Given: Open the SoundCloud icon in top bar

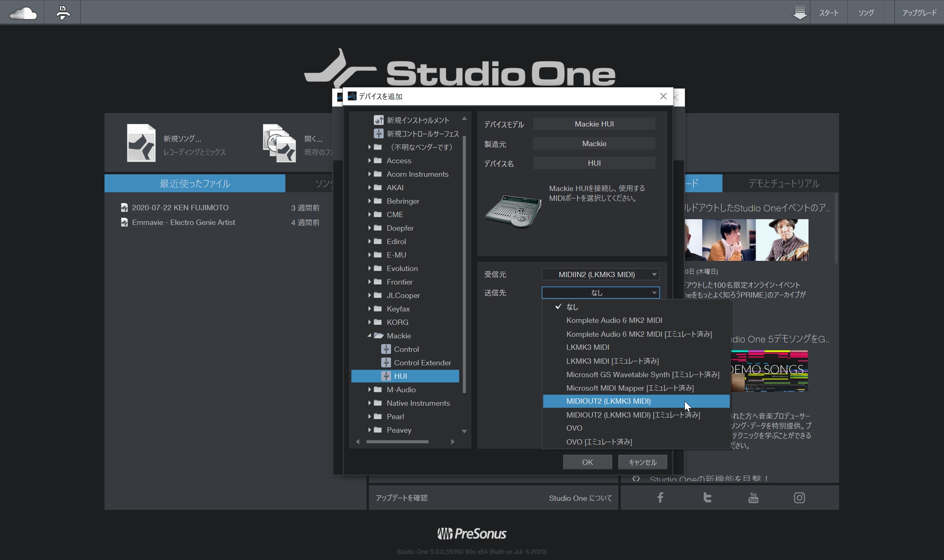Looking at the screenshot, I should 23,13.
